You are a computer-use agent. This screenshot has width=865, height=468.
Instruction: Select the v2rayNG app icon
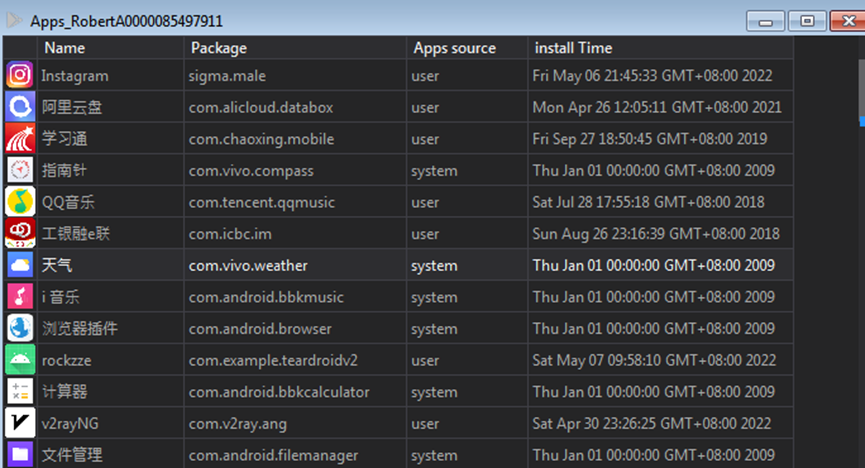click(20, 423)
